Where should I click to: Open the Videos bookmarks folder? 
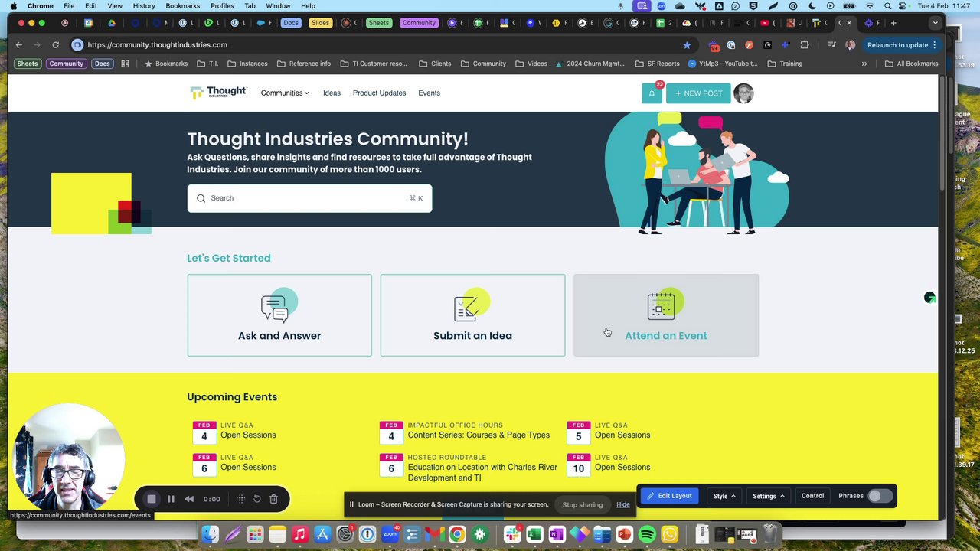click(531, 64)
